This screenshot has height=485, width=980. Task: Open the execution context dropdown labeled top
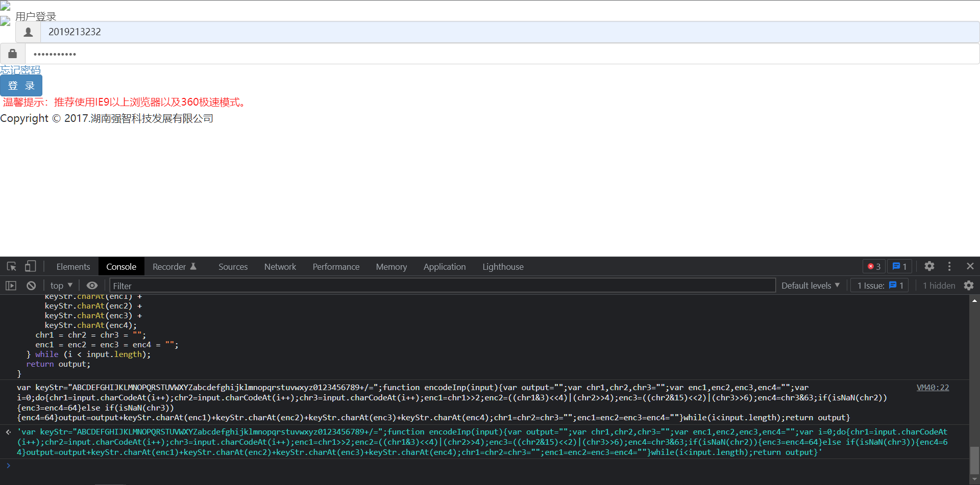coord(60,285)
